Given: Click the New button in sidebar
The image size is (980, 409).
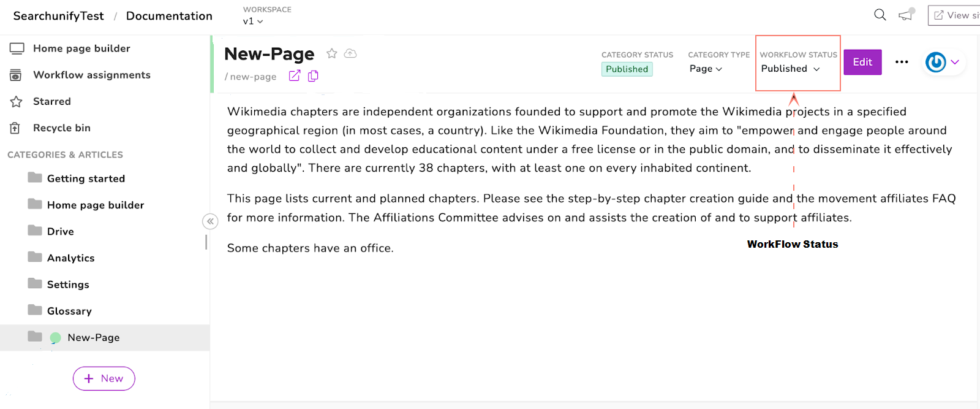Looking at the screenshot, I should tap(104, 378).
